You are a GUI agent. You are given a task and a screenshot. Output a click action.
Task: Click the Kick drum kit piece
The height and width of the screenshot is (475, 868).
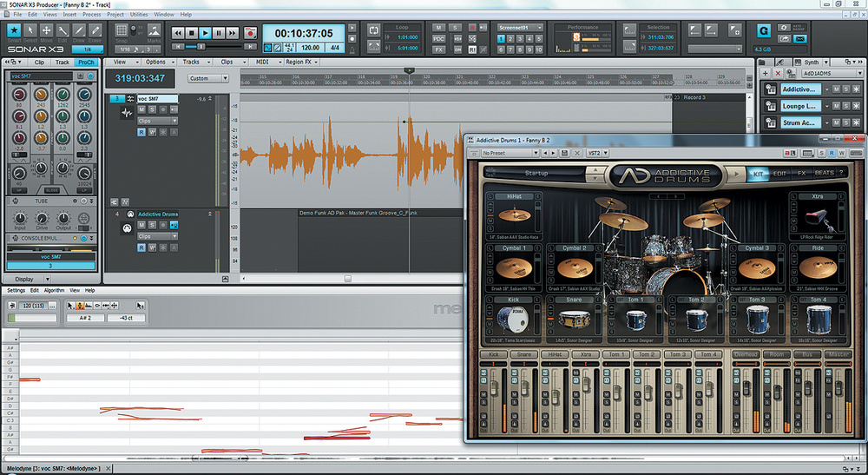[513, 319]
